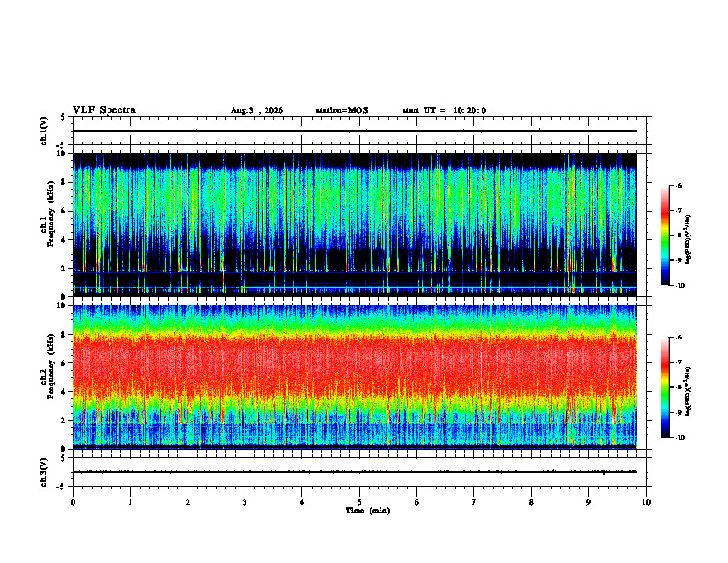This screenshot has height=563, width=728.
Task: Click time axis tick label "9"
Action: point(588,502)
